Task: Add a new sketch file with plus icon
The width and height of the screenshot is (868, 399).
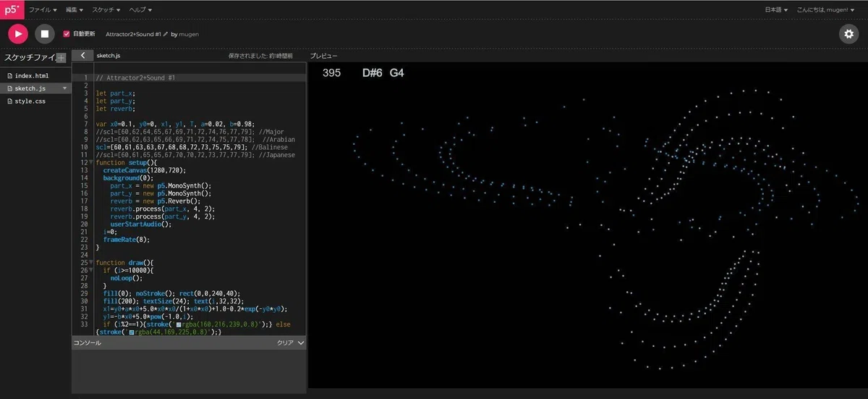Action: coord(61,58)
